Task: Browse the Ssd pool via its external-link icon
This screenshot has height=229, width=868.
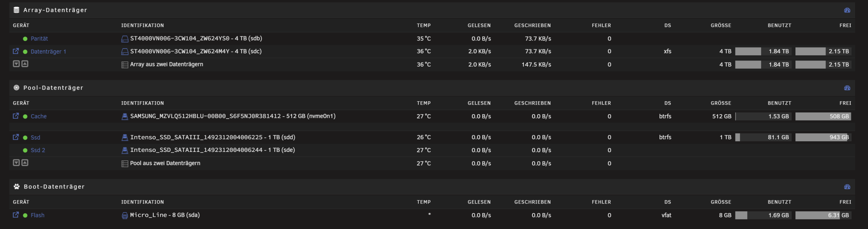Action: click(x=16, y=137)
